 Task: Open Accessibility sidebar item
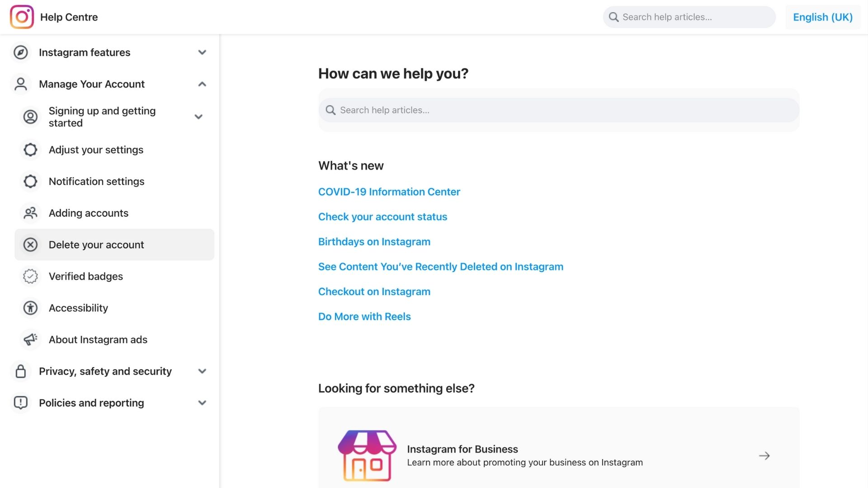click(114, 308)
